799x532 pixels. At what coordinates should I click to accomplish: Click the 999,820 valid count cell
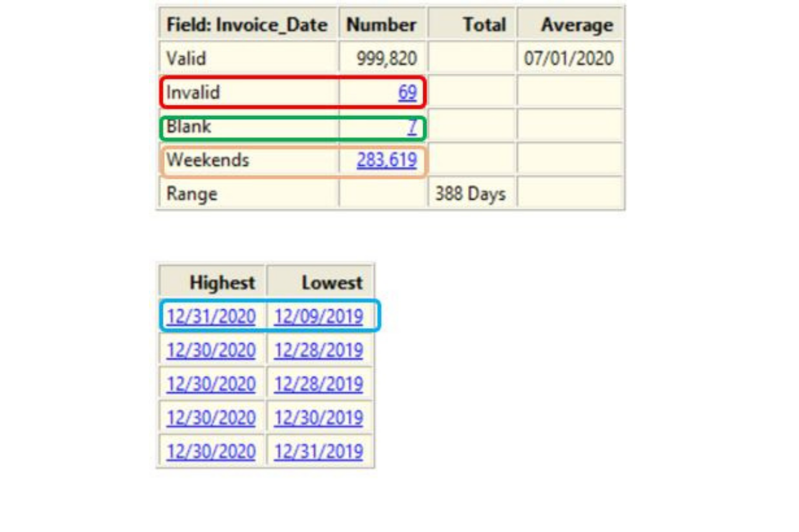coord(386,59)
